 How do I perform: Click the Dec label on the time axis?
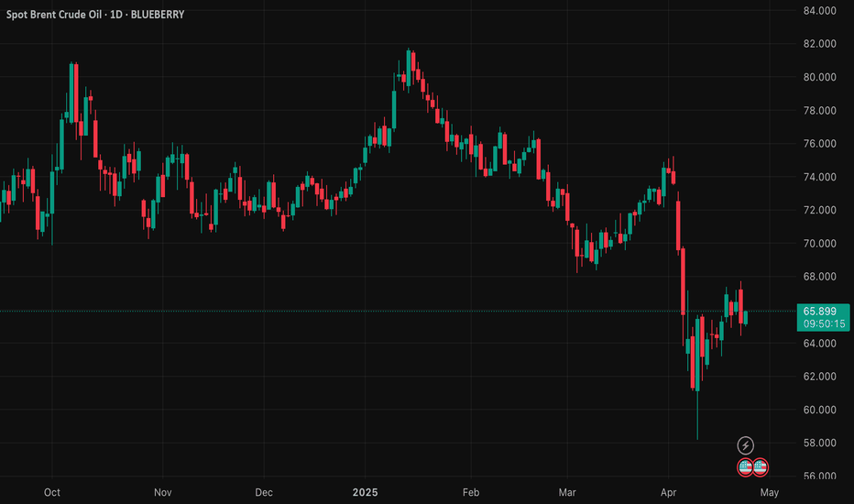[264, 493]
